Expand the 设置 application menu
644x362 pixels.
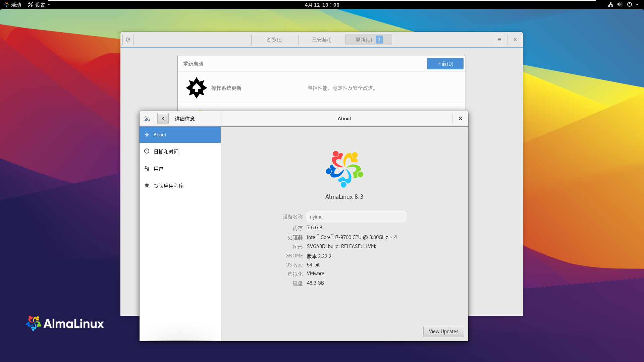(x=39, y=5)
